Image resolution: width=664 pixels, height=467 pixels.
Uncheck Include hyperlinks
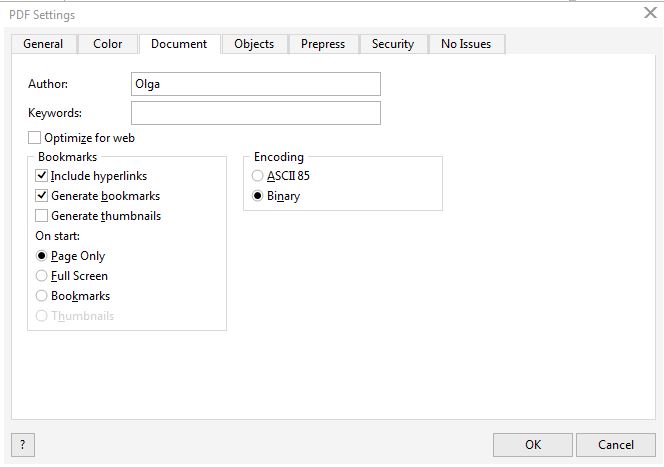[41, 176]
